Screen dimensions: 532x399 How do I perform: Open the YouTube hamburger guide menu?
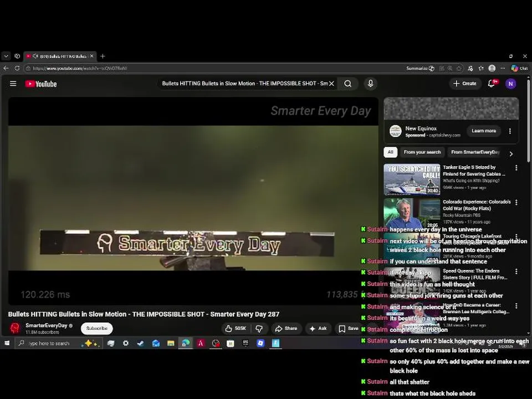coord(13,84)
